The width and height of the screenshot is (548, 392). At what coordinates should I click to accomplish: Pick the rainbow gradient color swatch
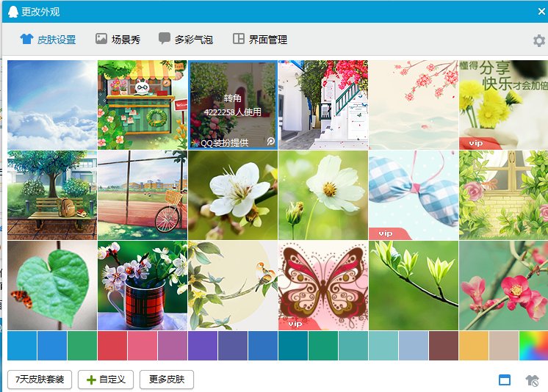point(533,346)
